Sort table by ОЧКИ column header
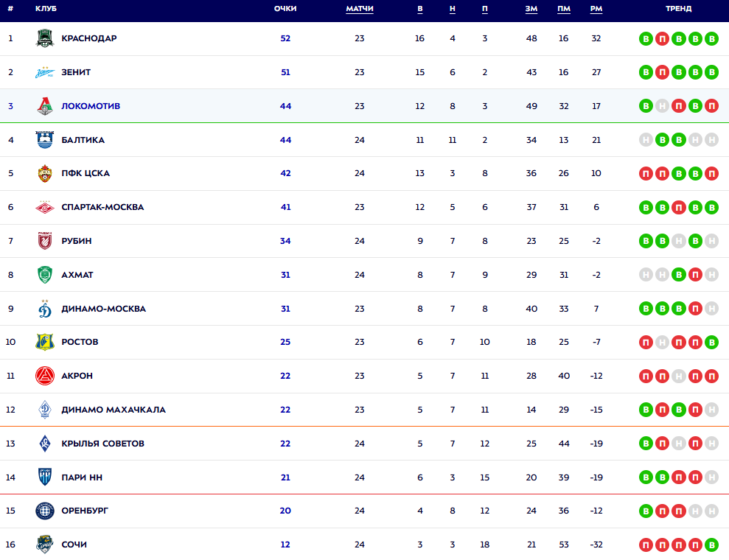Screen dimensions: 729x560 [285, 9]
